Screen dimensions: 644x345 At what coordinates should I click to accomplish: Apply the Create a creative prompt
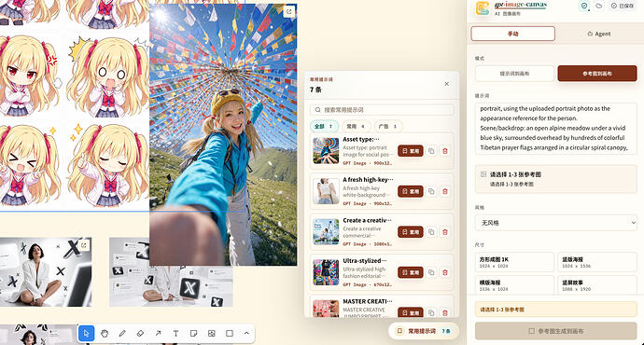[411, 232]
